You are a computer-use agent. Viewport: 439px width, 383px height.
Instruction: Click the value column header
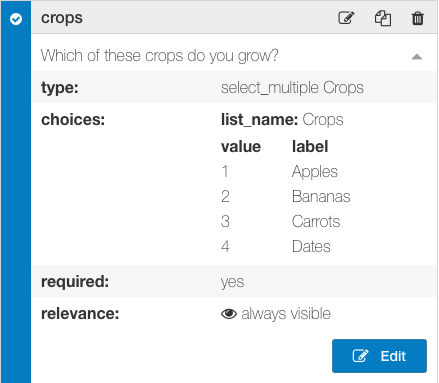[241, 147]
